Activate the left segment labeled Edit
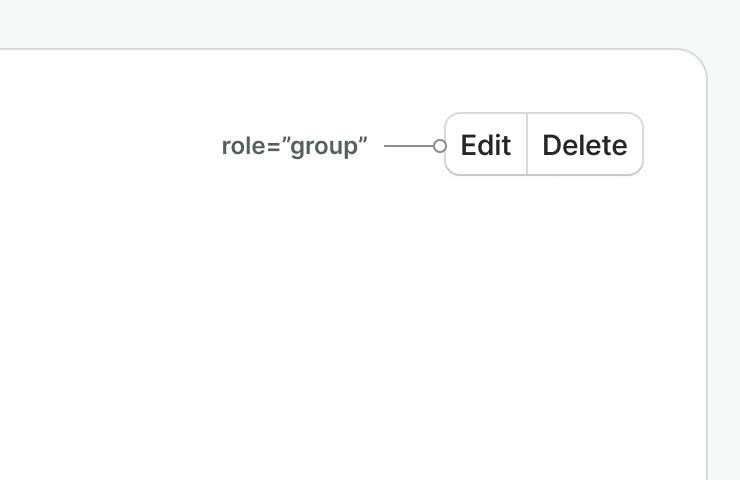 tap(486, 144)
